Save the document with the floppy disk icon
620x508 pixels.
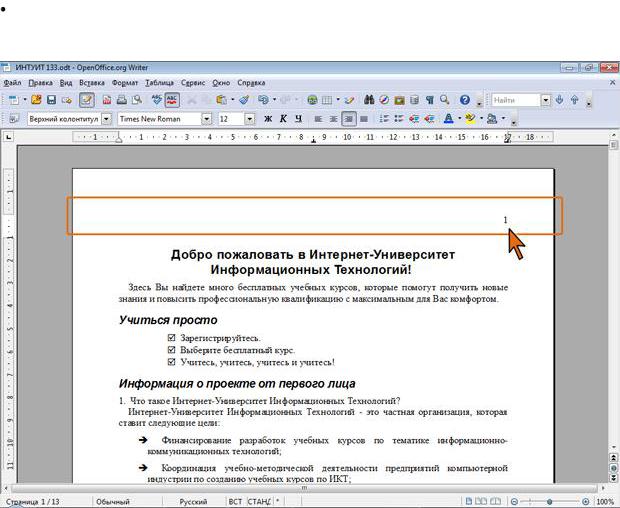pyautogui.click(x=51, y=100)
